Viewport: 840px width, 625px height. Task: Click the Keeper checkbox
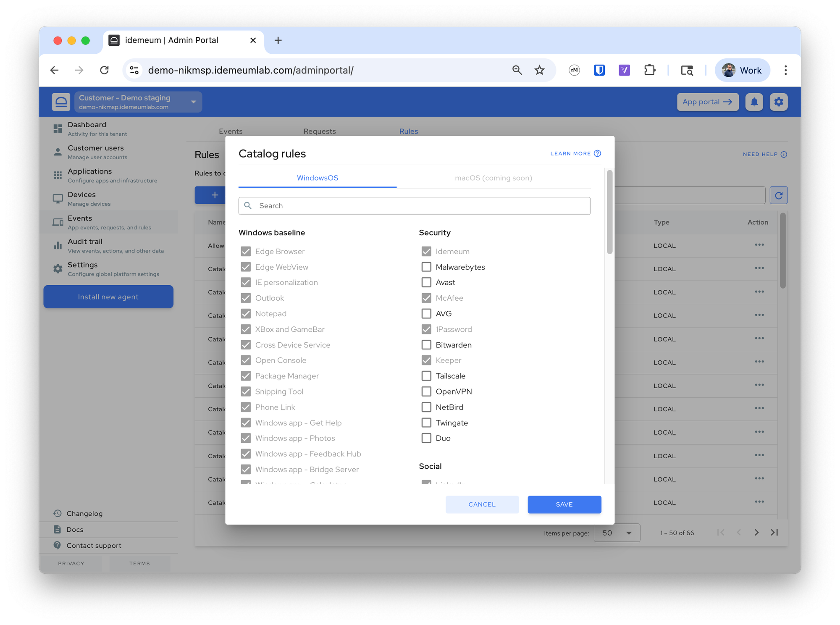pos(426,360)
